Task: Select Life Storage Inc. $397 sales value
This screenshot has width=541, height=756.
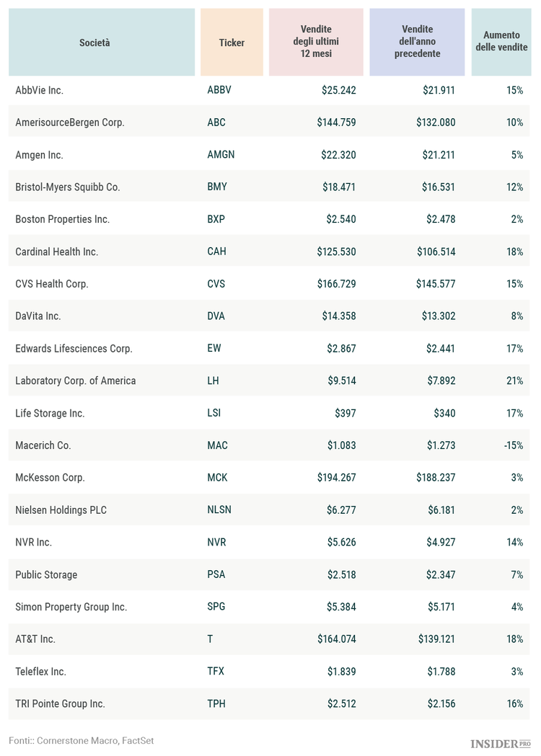Action: click(x=345, y=413)
